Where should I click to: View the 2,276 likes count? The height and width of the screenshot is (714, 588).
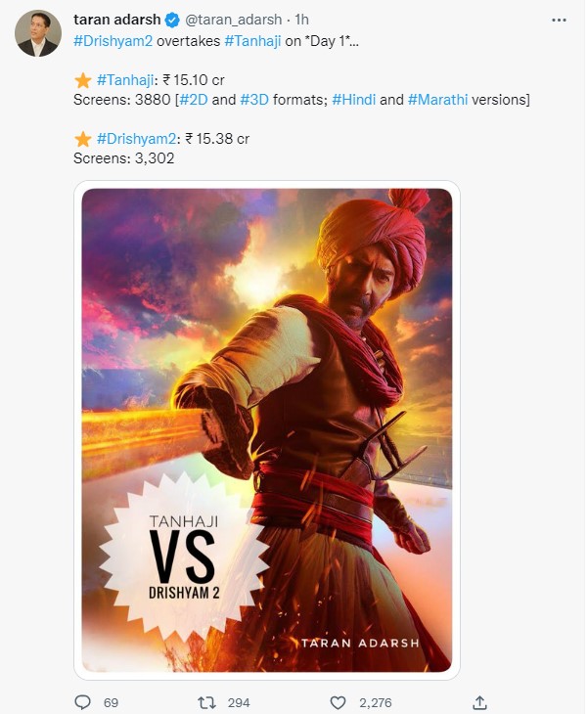pos(376,702)
